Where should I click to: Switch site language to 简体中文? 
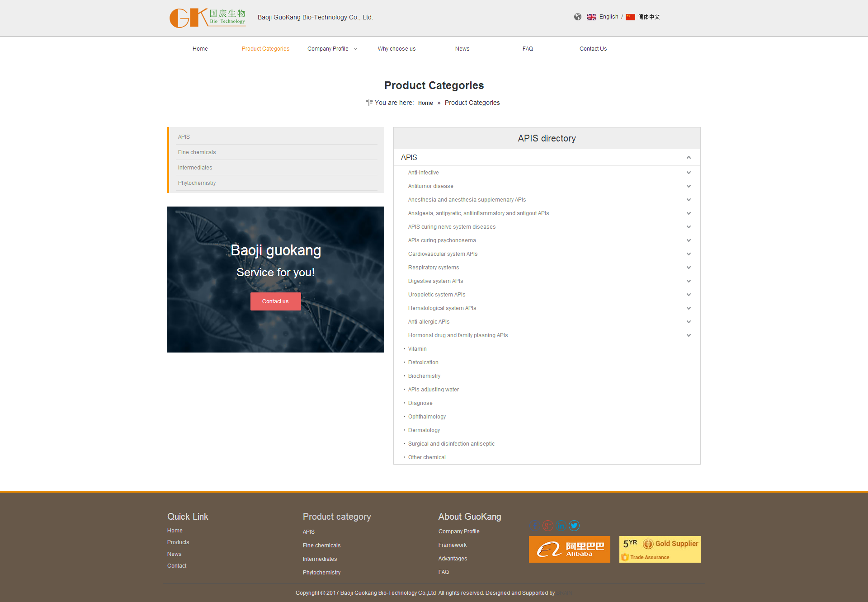click(648, 17)
